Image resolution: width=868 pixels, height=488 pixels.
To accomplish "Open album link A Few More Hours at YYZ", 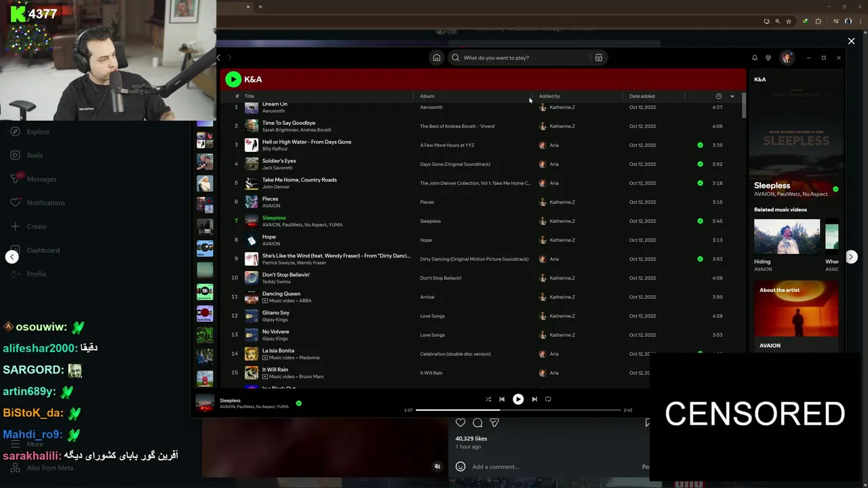I will (x=447, y=145).
